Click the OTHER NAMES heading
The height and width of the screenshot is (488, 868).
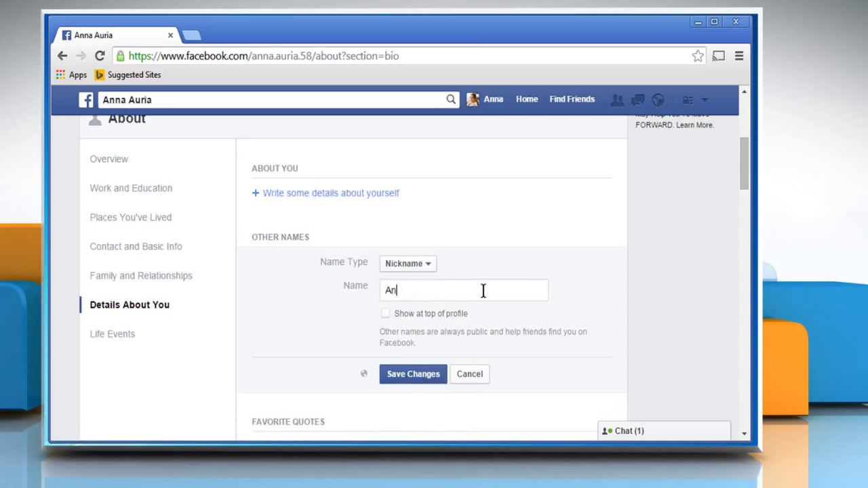tap(281, 237)
